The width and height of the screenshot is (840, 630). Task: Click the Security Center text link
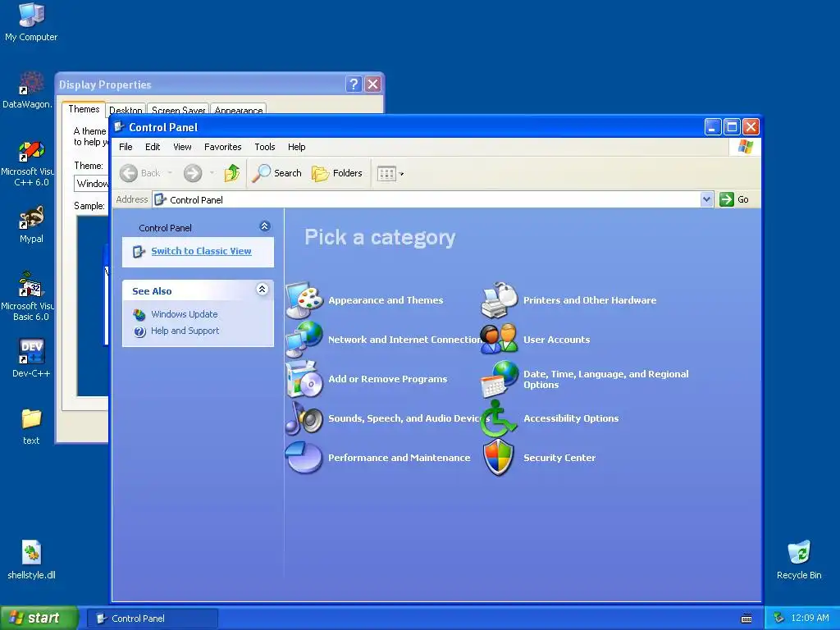click(x=559, y=458)
